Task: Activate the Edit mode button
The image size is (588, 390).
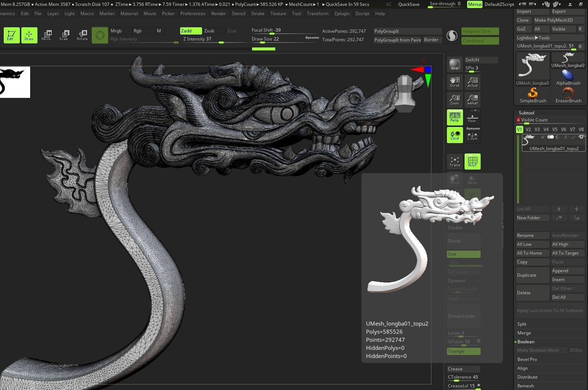Action: coord(11,35)
